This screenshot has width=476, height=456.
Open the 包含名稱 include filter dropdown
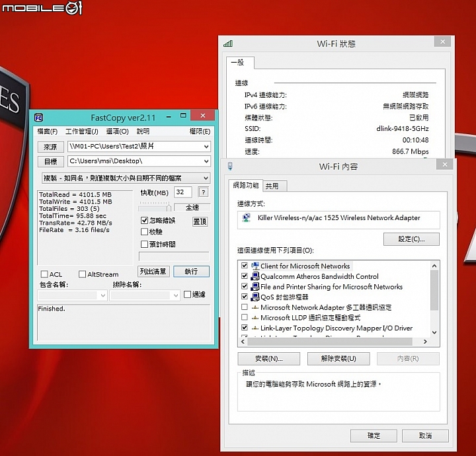(103, 295)
